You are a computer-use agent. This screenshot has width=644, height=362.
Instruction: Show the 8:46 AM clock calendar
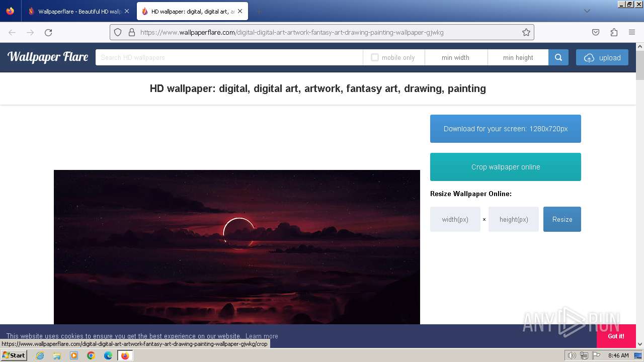618,355
